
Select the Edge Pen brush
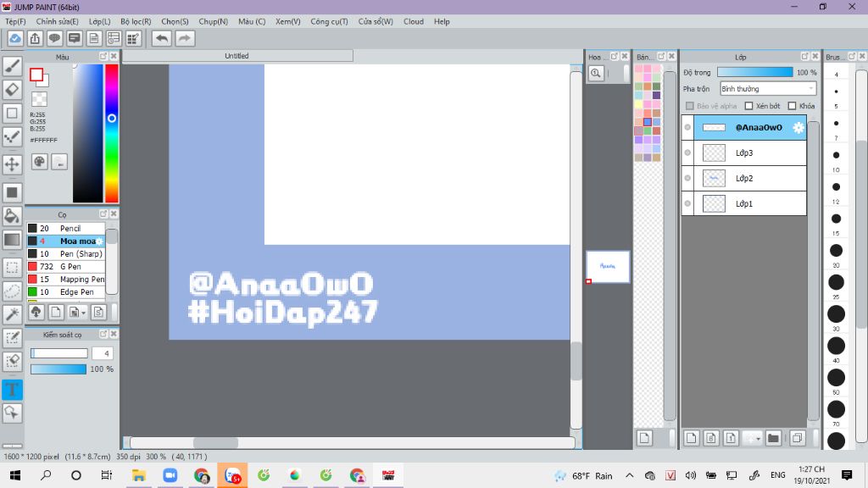point(66,292)
